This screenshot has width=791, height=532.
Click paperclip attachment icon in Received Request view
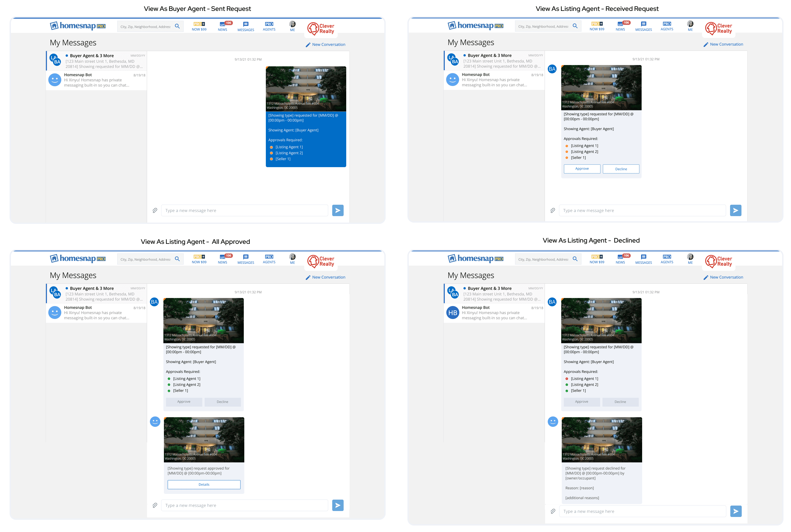point(552,210)
